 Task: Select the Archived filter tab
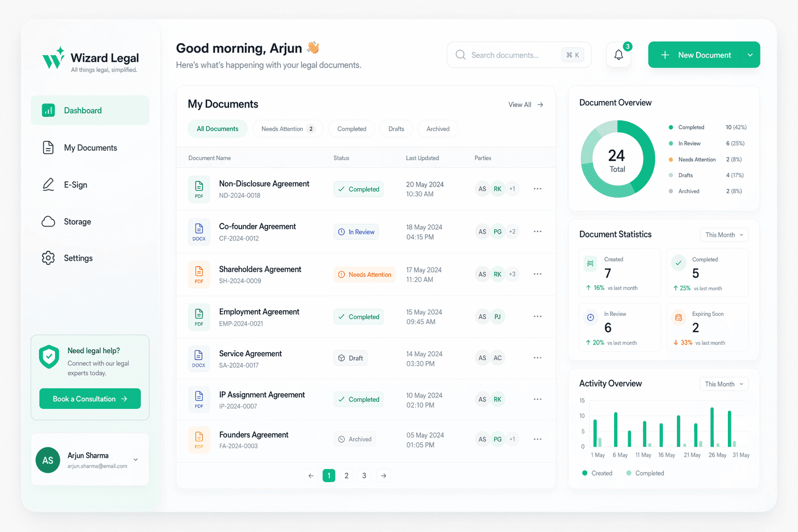click(438, 129)
